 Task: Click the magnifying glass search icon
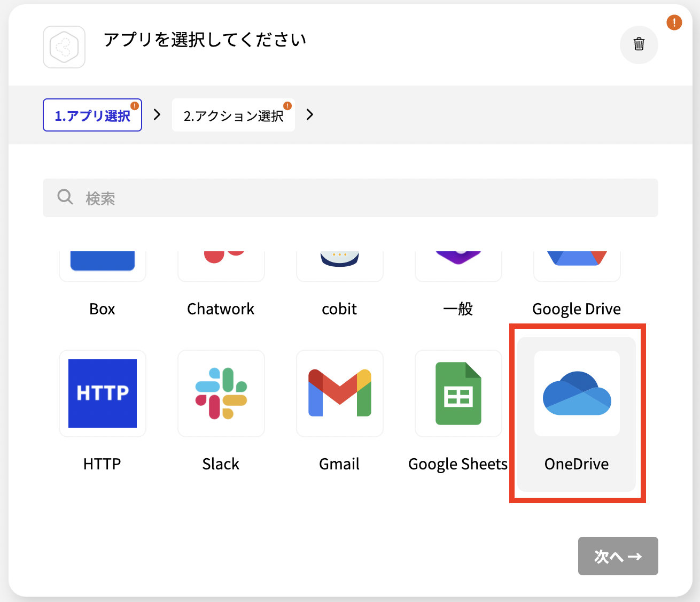click(65, 197)
